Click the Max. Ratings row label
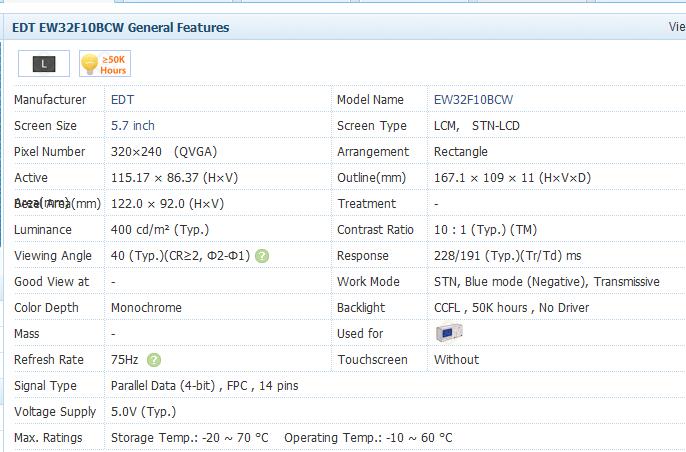 (x=48, y=438)
